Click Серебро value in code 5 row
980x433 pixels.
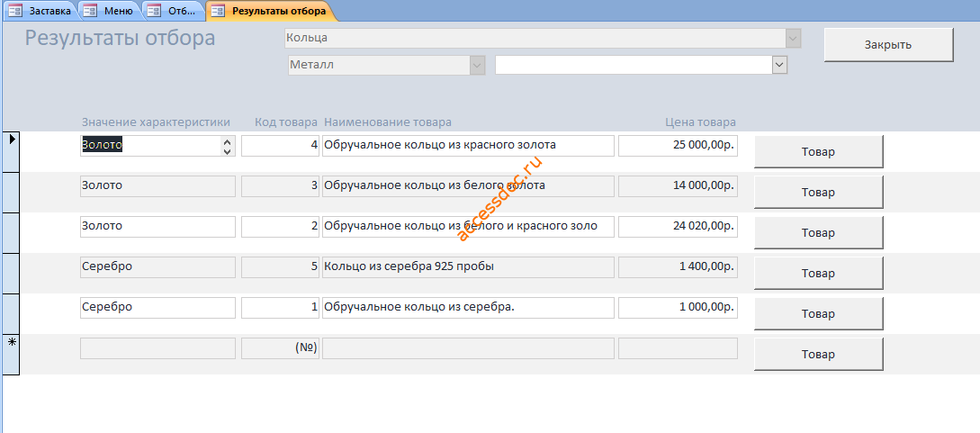pos(157,267)
